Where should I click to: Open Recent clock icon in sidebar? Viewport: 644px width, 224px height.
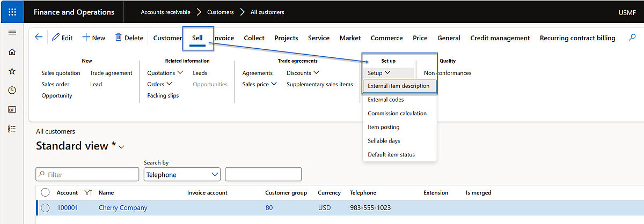click(x=12, y=91)
